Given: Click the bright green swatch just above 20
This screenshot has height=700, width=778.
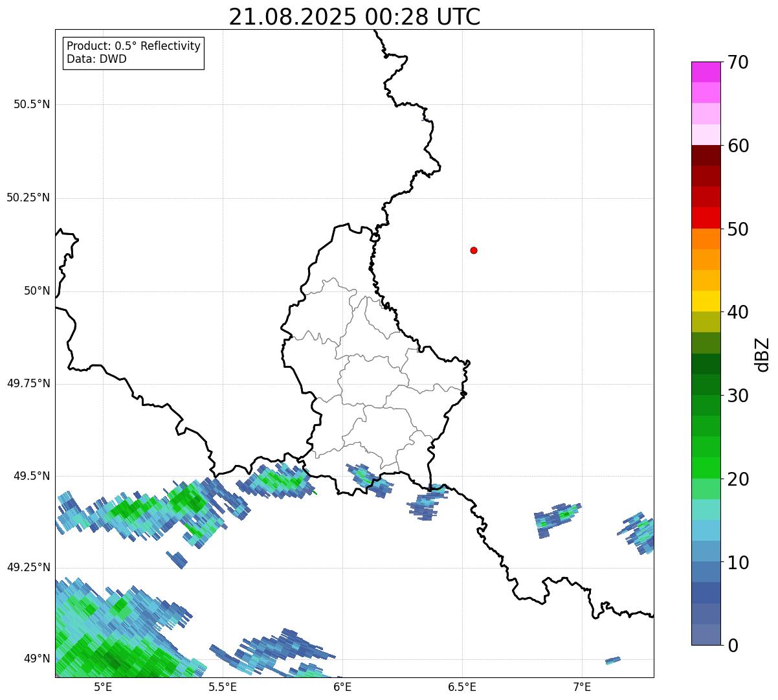Looking at the screenshot, I should 706,468.
